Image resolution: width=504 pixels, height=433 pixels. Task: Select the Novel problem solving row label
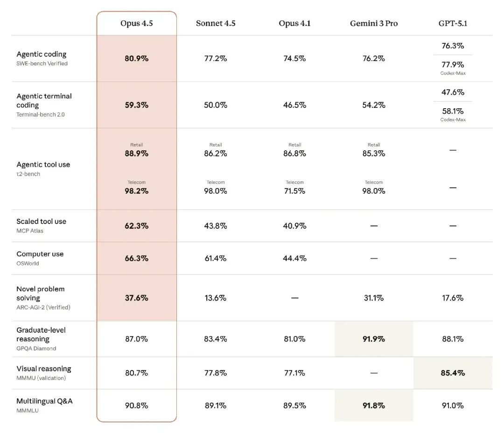[x=40, y=293]
